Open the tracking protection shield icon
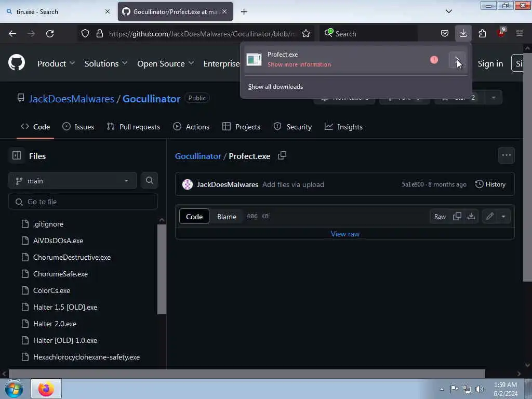The image size is (532, 399). point(85,34)
